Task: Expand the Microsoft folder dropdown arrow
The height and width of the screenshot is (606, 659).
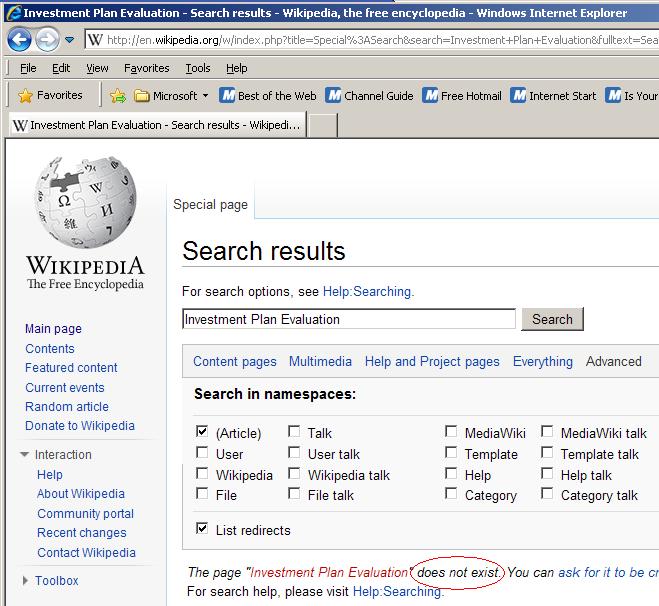Action: click(205, 96)
